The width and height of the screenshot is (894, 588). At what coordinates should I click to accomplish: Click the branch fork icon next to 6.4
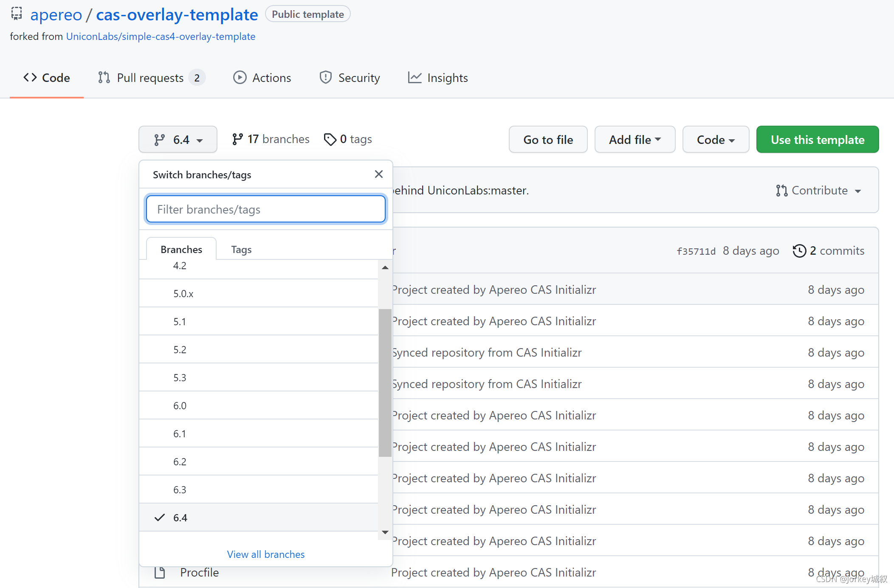(x=160, y=139)
